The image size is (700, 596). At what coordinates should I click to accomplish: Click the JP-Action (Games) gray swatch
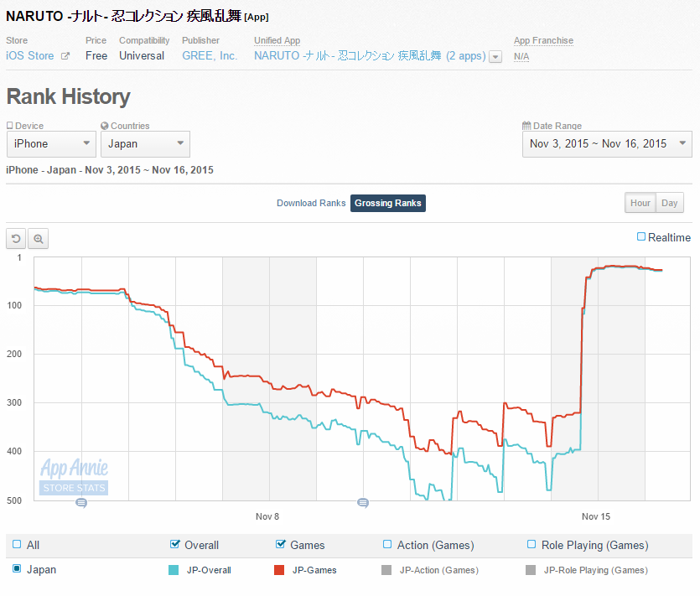pos(386,570)
